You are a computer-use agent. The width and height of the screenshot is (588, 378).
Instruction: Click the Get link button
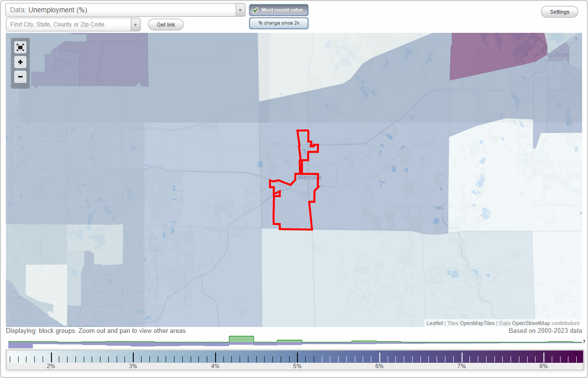click(166, 25)
